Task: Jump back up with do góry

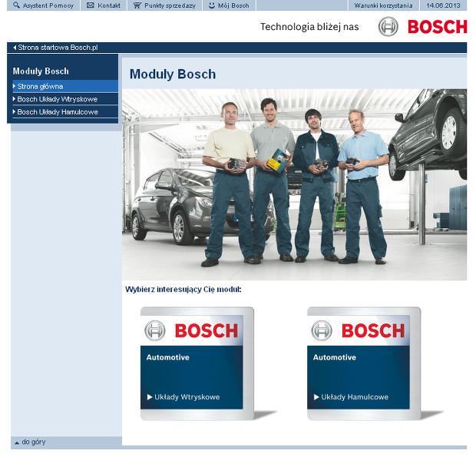Action: 33,442
